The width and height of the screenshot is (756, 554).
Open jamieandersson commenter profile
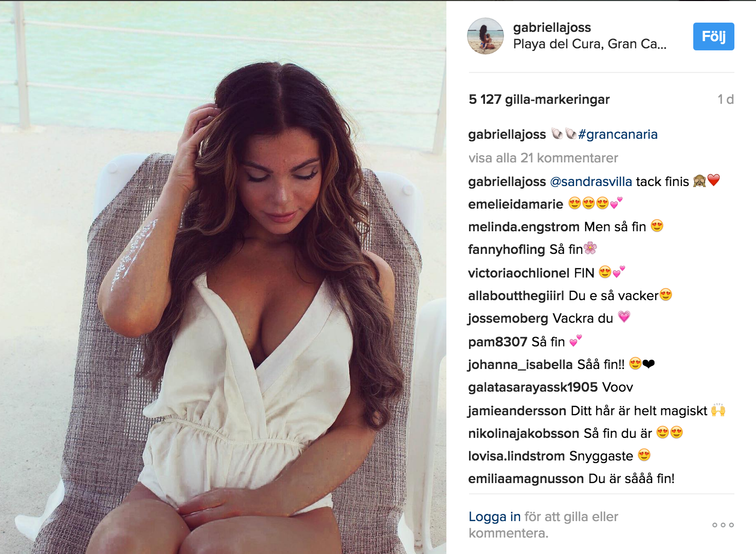click(x=517, y=411)
